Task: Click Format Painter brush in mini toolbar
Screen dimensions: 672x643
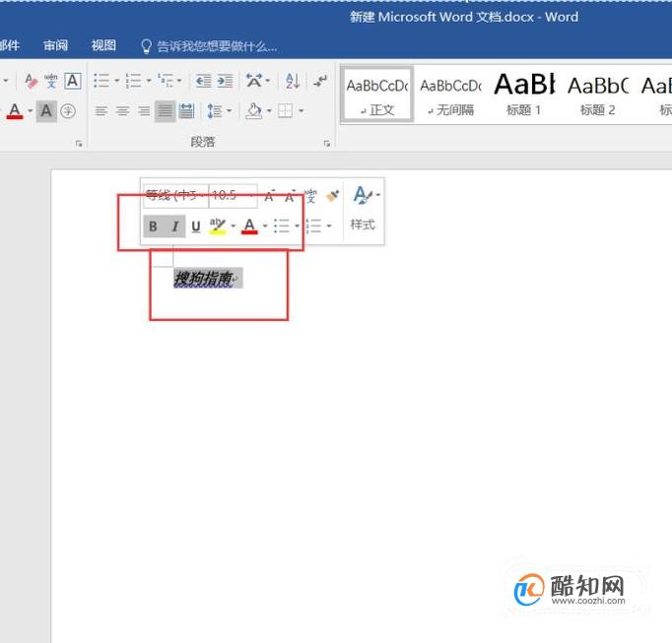Action: (x=333, y=196)
